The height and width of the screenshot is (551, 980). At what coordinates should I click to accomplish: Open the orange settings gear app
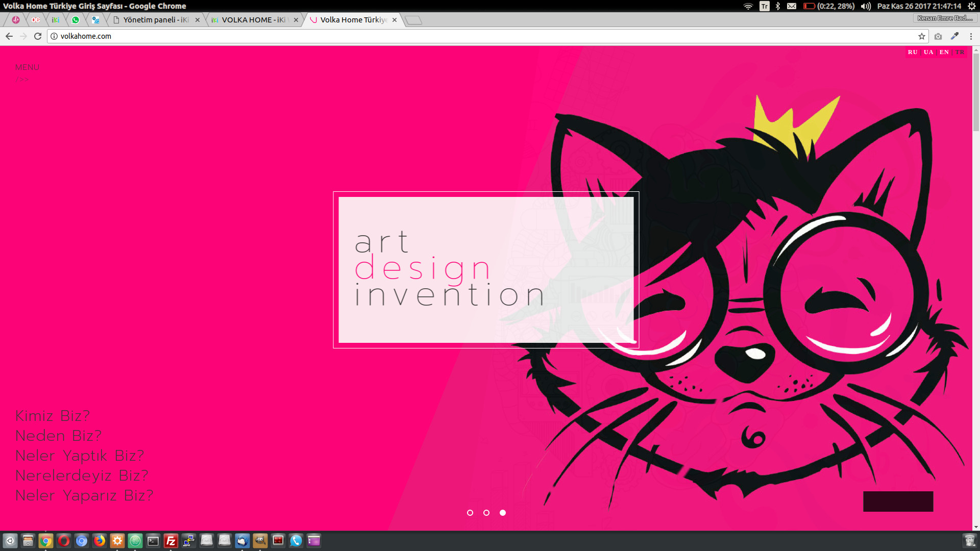[x=117, y=541]
